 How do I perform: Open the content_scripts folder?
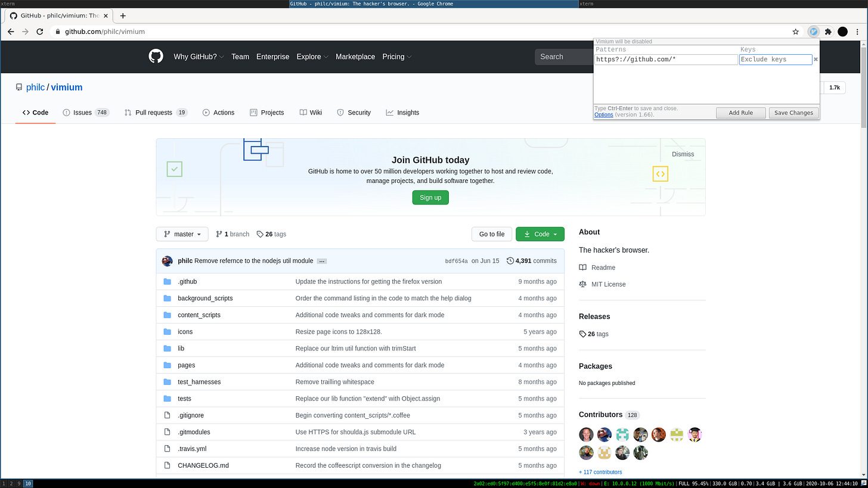click(x=199, y=315)
